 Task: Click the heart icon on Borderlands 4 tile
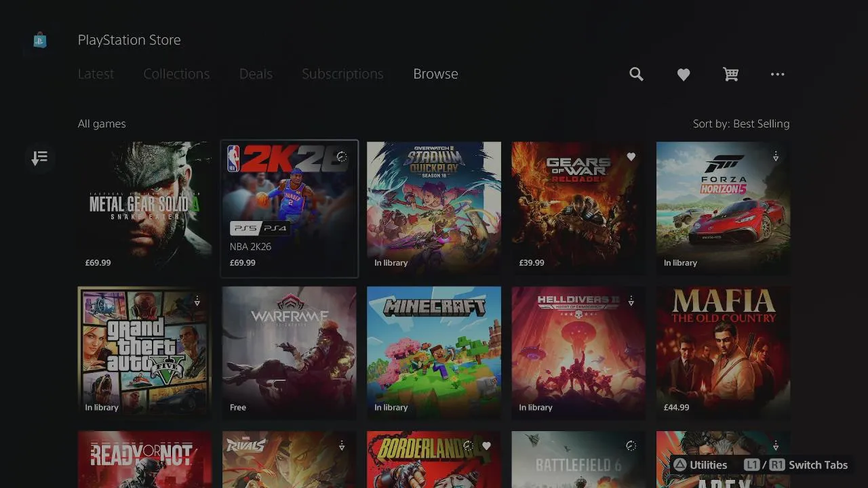(486, 445)
